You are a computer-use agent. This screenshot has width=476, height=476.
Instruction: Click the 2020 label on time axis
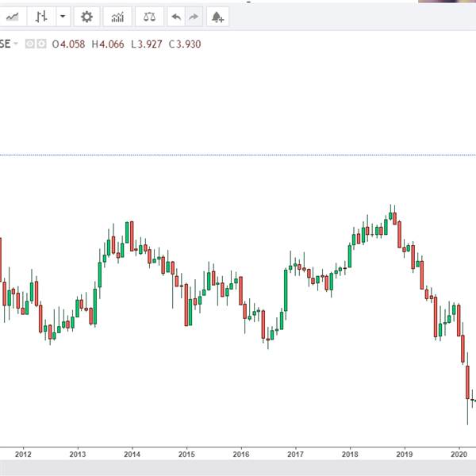tap(459, 454)
